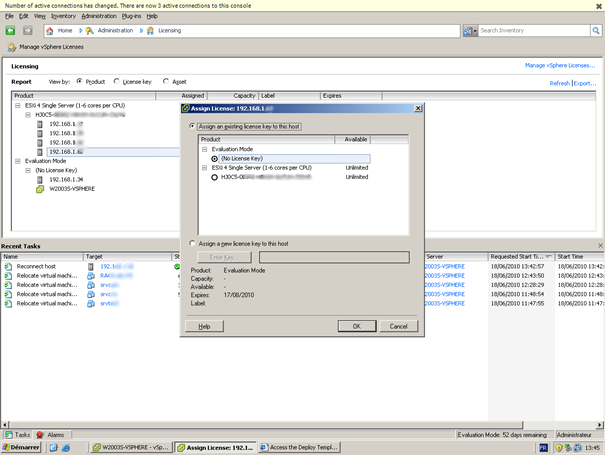
Task: Open the search scope dropdown icon
Action: tap(470, 31)
